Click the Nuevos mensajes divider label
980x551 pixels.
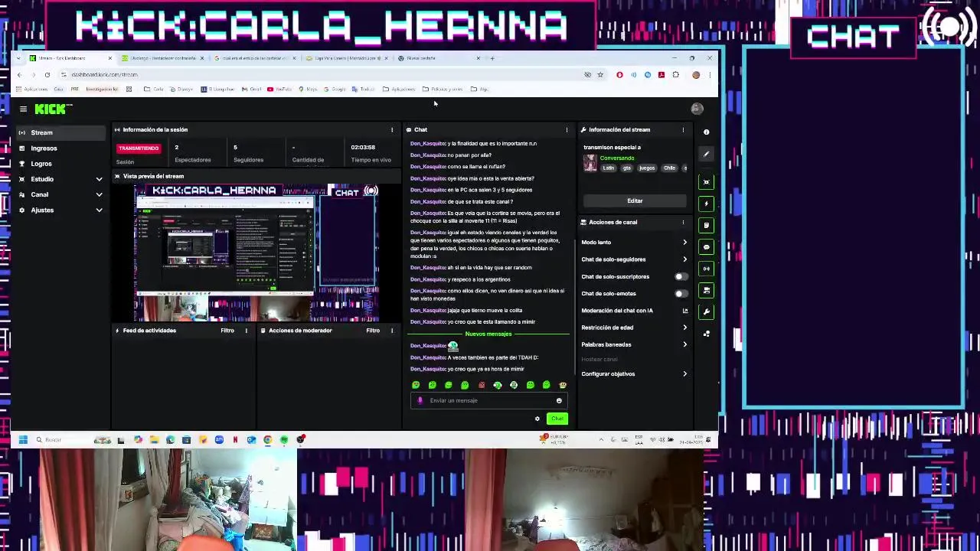[488, 334]
